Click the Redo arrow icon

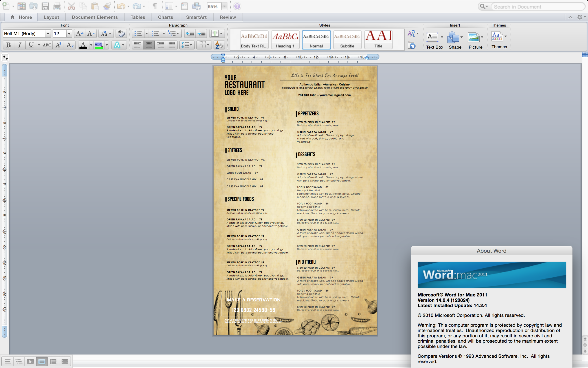(137, 6)
